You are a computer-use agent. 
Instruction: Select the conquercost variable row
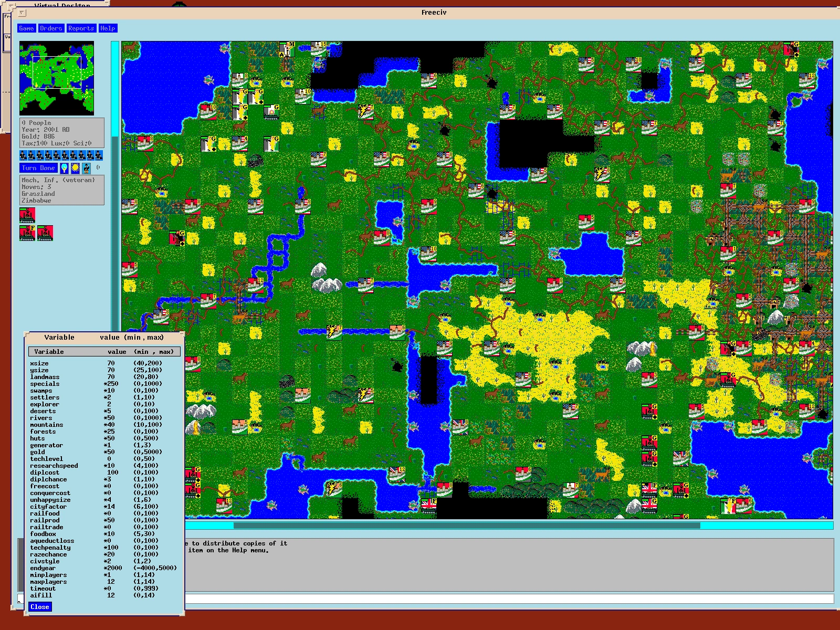point(104,493)
